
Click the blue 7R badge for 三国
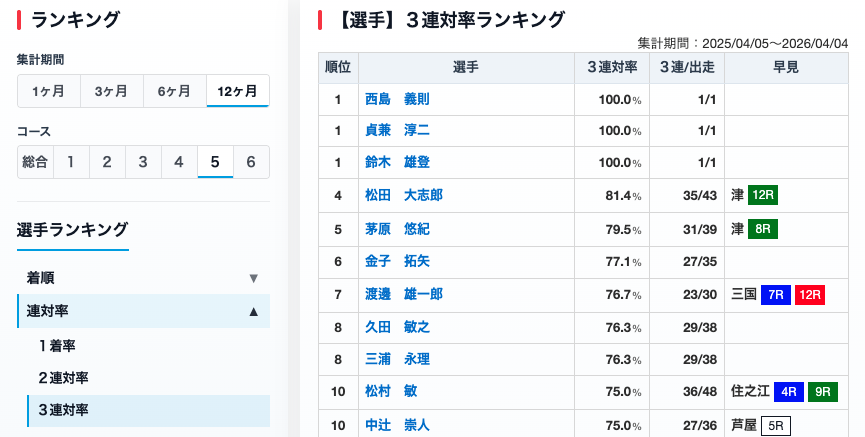click(776, 294)
